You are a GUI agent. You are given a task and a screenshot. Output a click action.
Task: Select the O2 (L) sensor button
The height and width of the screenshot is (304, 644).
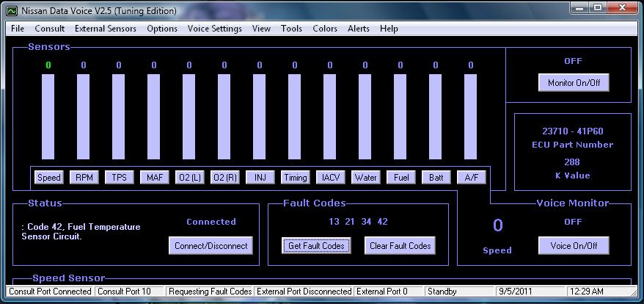tap(190, 177)
